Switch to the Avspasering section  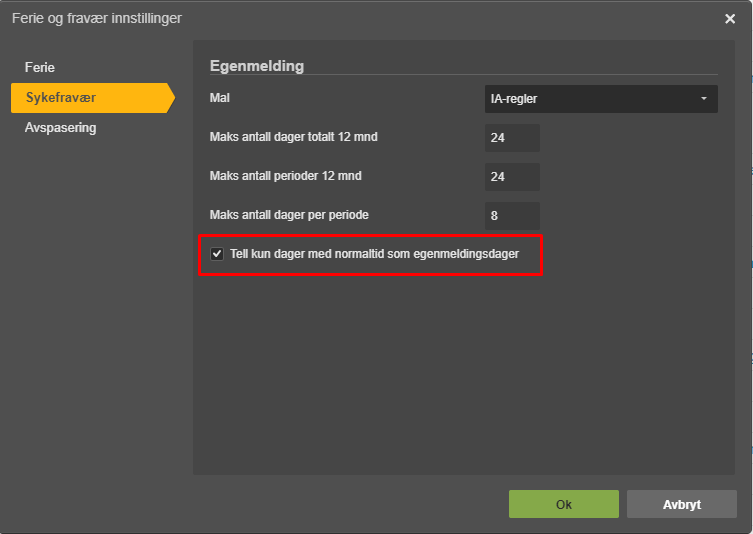(61, 128)
